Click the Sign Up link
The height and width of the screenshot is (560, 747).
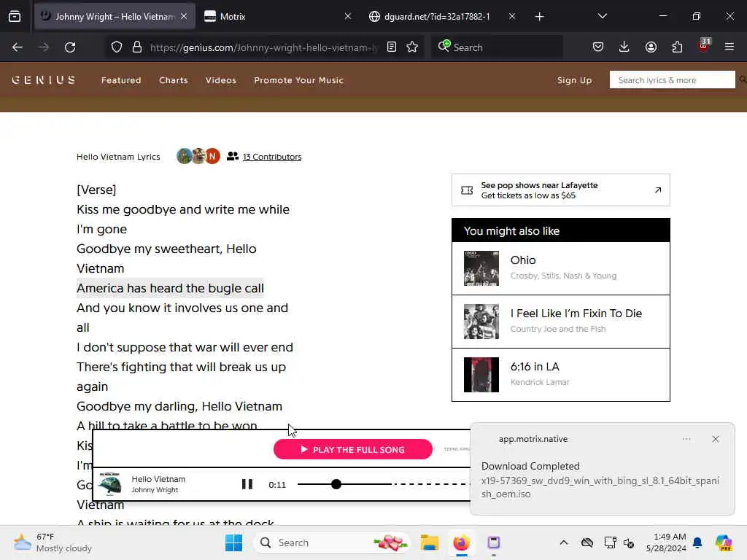coord(575,80)
